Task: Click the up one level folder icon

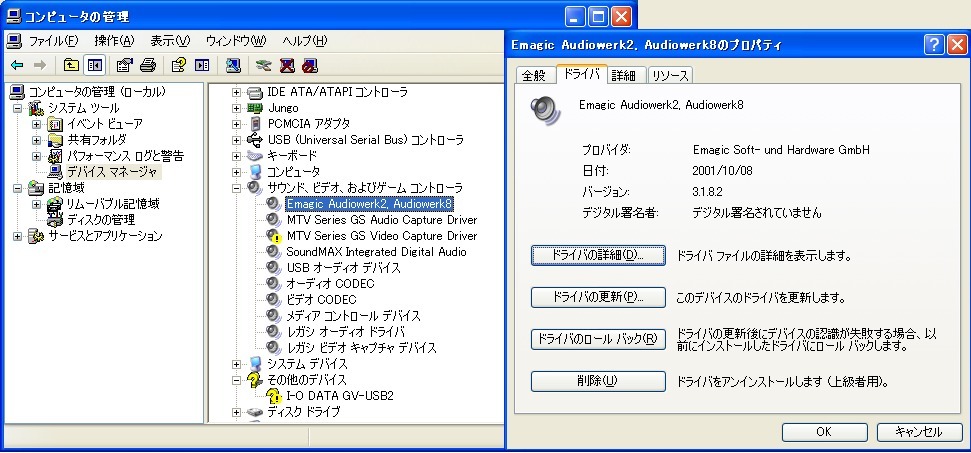Action: point(72,65)
